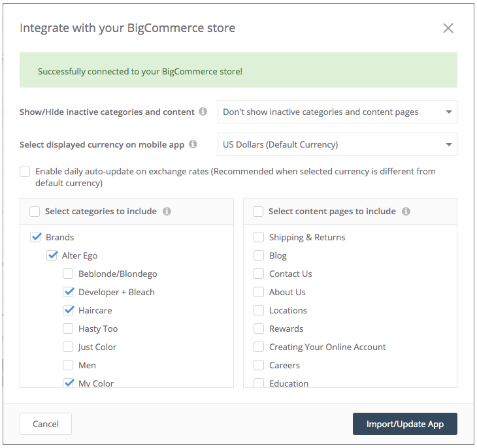Tick the Beblonde/Blondego checkbox
Image resolution: width=477 pixels, height=448 pixels.
[69, 274]
